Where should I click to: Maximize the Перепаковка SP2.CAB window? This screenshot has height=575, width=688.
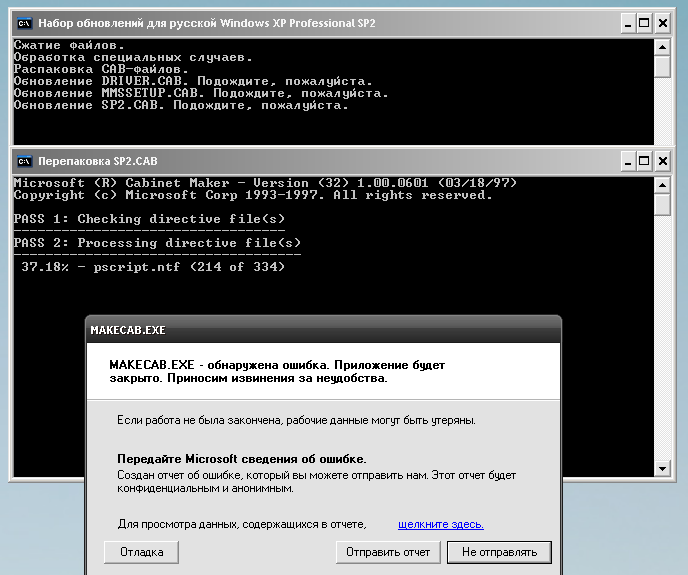(x=644, y=162)
